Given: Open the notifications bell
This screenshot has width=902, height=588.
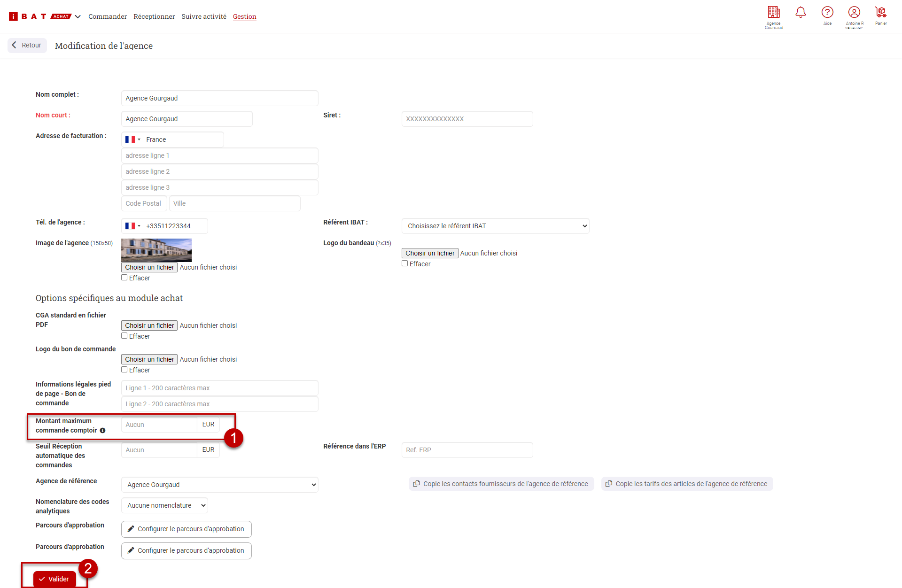Looking at the screenshot, I should tap(801, 13).
